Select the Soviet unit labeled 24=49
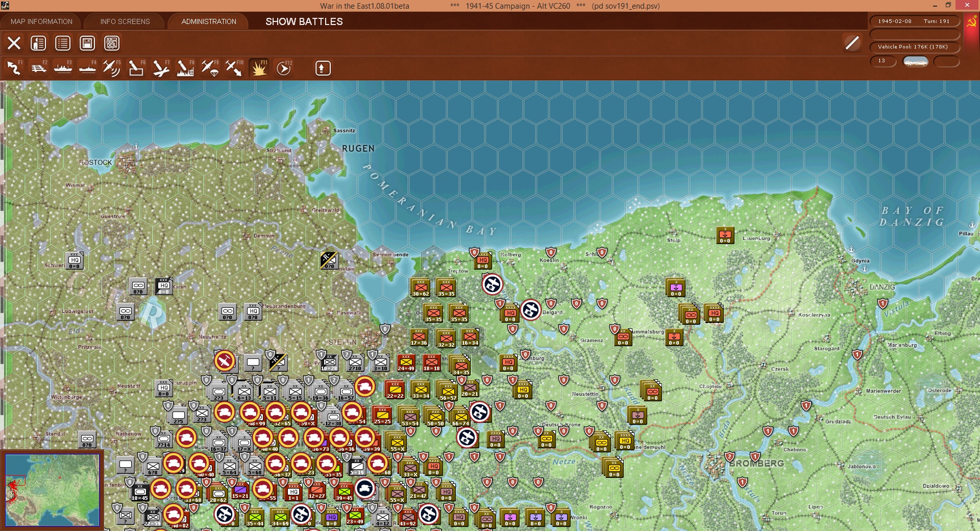 (406, 363)
